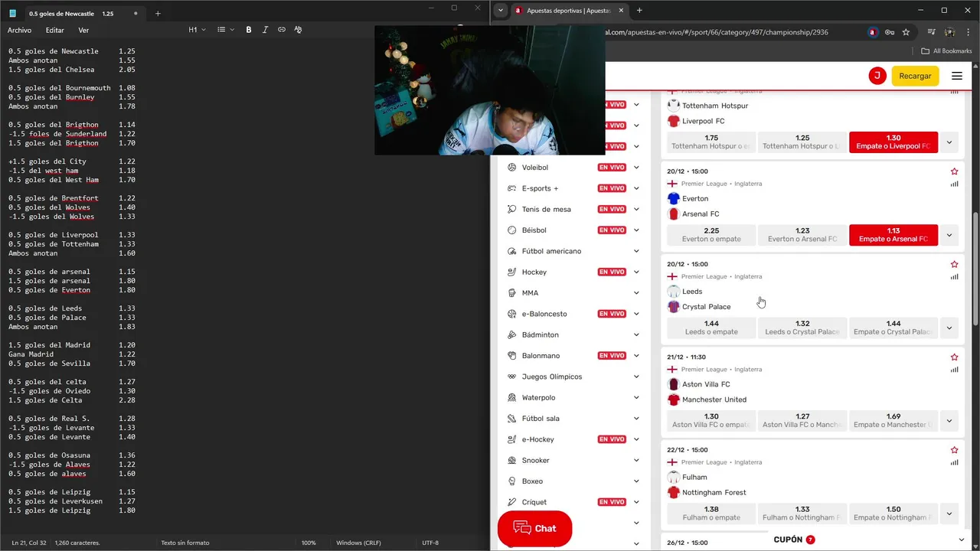The image size is (980, 551).
Task: Click the Snooker icon in sidebar
Action: [x=512, y=460]
